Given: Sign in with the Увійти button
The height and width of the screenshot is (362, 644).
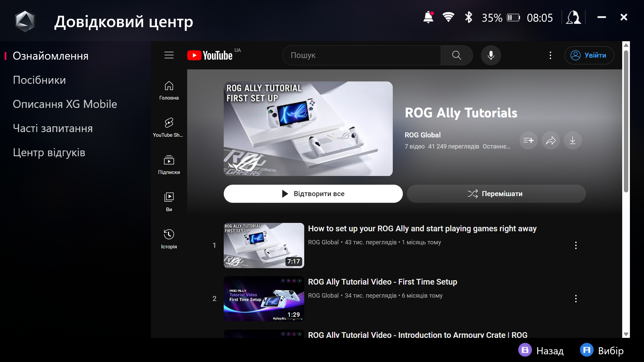Looking at the screenshot, I should [589, 55].
